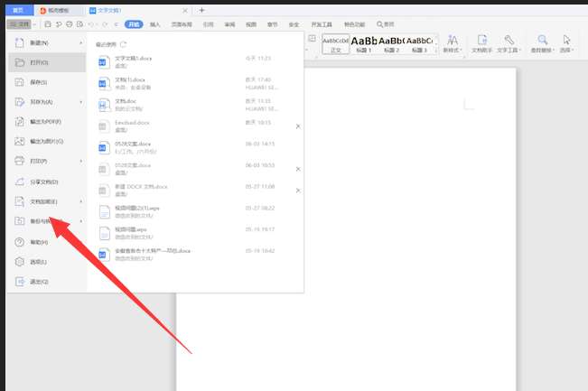Viewport: 588px width, 391px height.
Task: Open the New Style dropdown
Action: (x=453, y=44)
